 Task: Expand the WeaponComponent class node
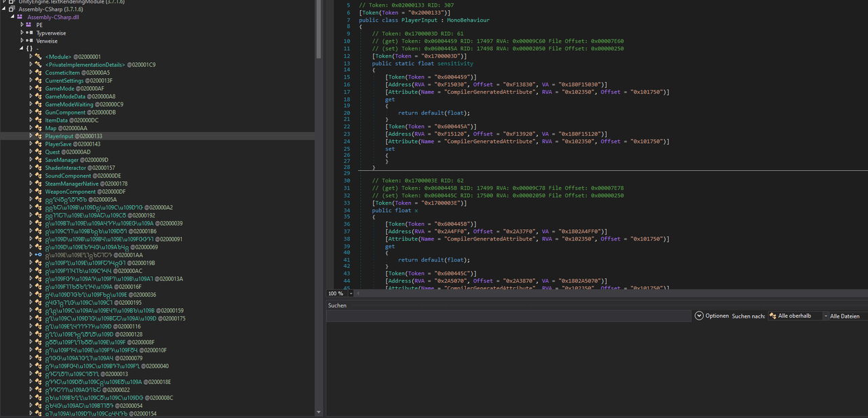(x=31, y=192)
